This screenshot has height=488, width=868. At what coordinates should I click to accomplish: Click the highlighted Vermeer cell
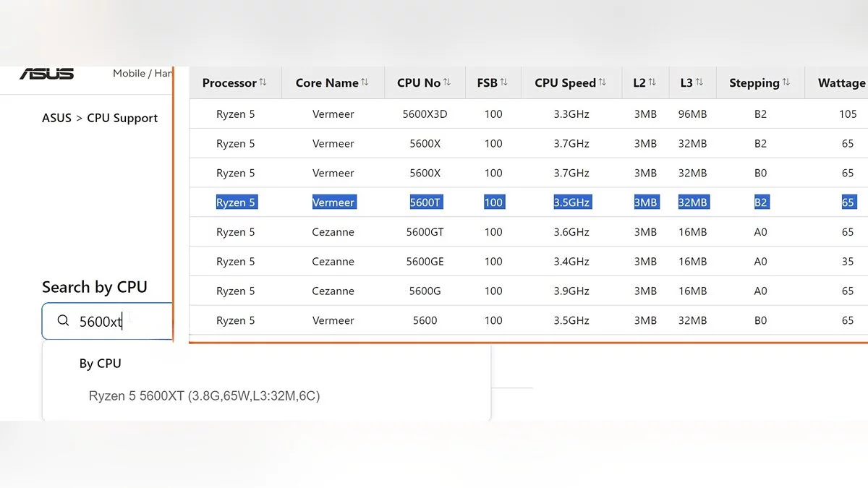333,202
